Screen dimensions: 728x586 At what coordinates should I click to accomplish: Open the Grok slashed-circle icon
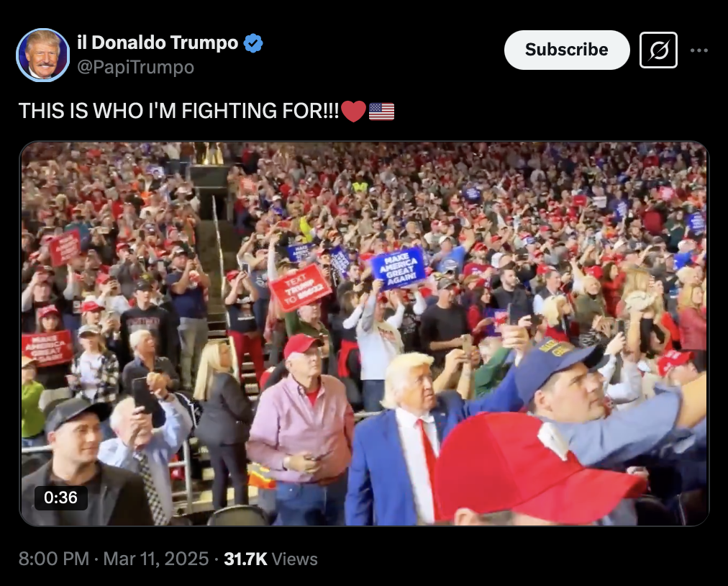click(x=658, y=50)
